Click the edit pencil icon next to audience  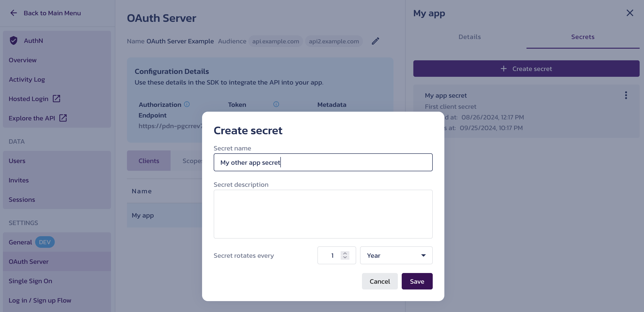click(x=375, y=41)
